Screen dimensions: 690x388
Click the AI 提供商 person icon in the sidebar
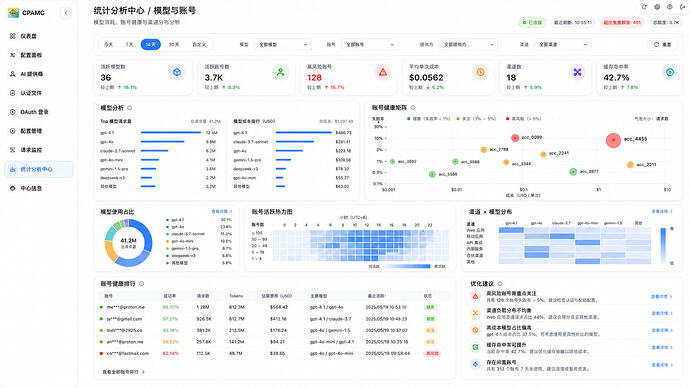pos(12,74)
